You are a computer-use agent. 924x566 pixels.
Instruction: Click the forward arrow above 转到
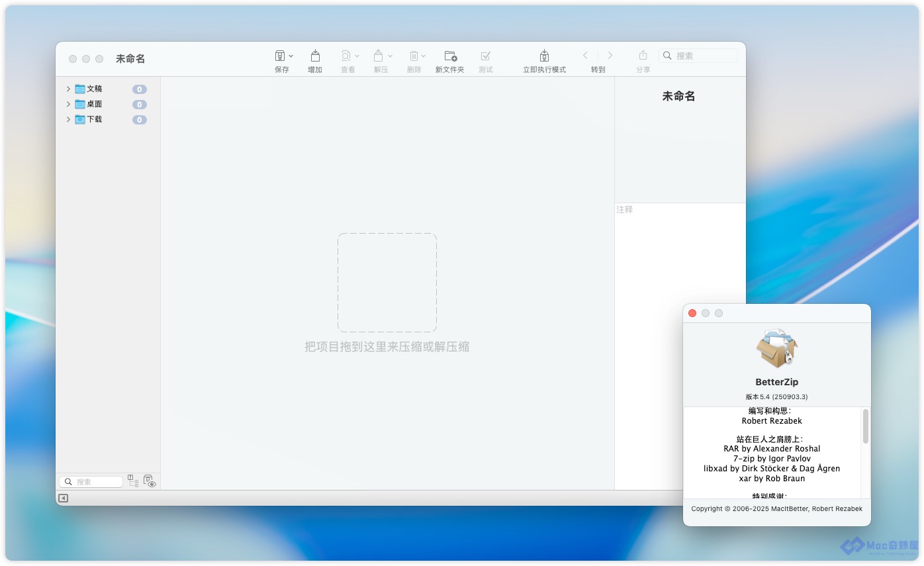[x=610, y=56]
